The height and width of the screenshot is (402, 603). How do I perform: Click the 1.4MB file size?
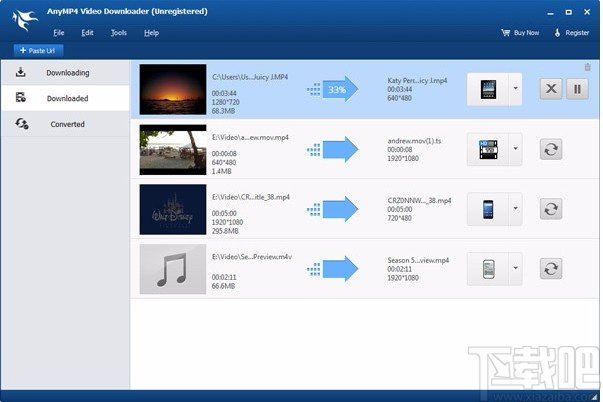tap(222, 171)
